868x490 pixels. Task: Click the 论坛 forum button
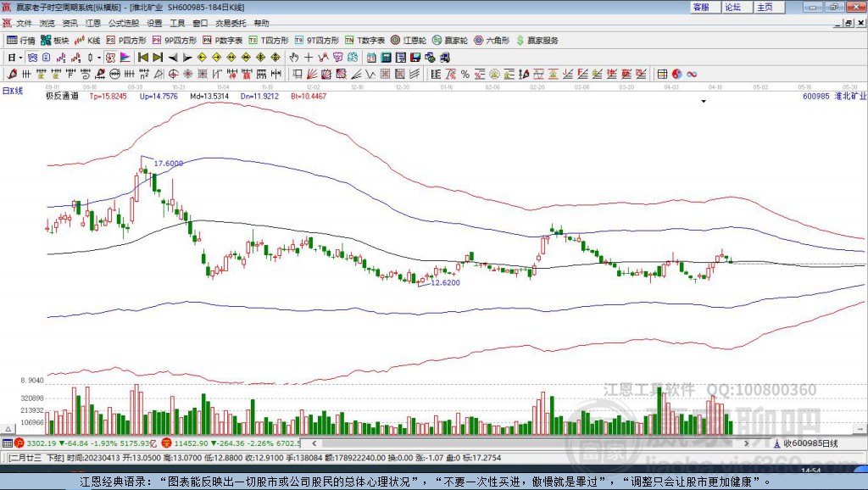pyautogui.click(x=732, y=7)
